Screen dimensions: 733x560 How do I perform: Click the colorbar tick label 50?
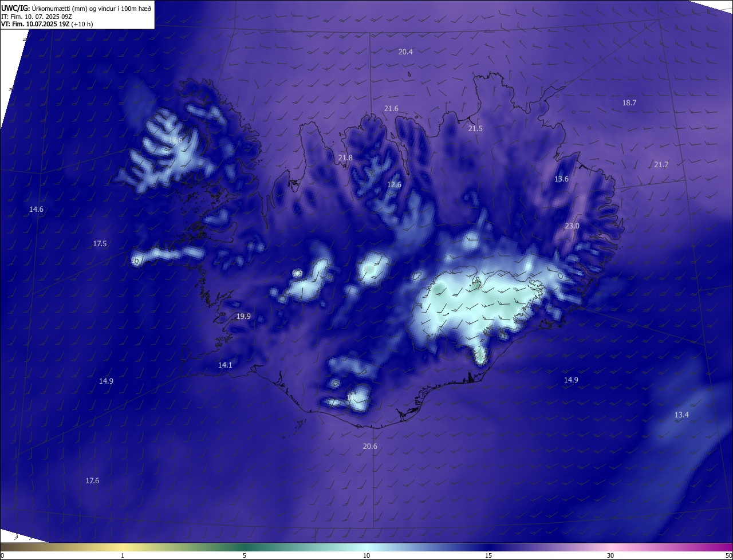point(728,556)
